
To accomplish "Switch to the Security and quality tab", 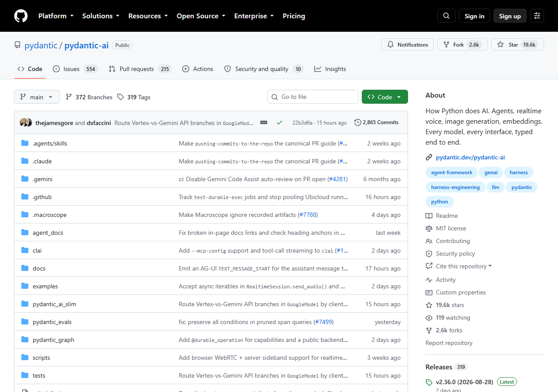I will (264, 69).
